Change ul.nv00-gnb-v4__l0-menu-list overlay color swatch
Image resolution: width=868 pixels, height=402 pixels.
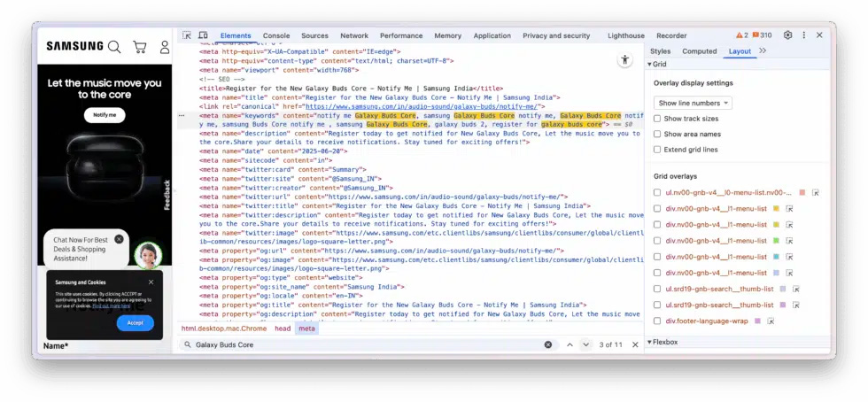(802, 193)
